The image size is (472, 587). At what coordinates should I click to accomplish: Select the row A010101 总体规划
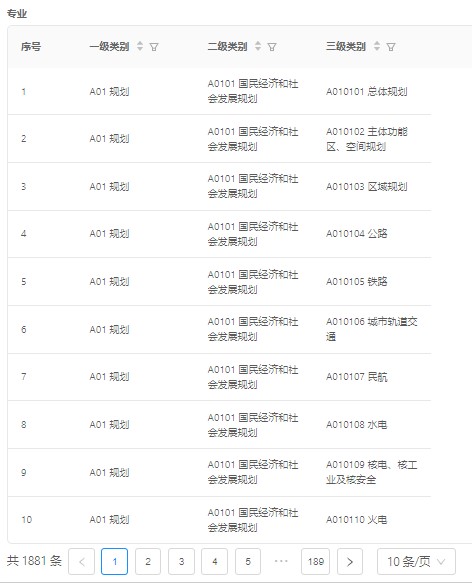pyautogui.click(x=219, y=91)
